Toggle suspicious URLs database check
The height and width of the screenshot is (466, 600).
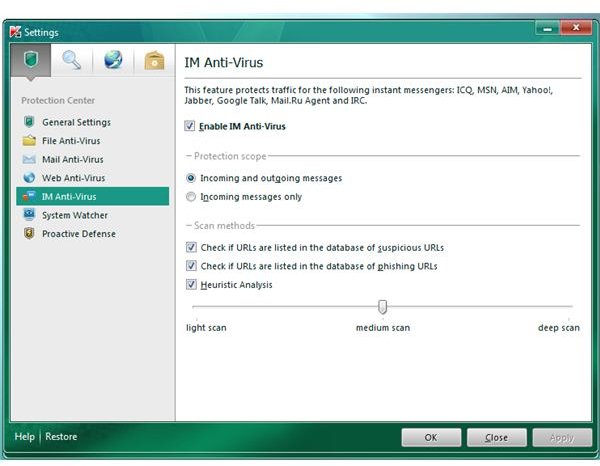click(x=191, y=247)
